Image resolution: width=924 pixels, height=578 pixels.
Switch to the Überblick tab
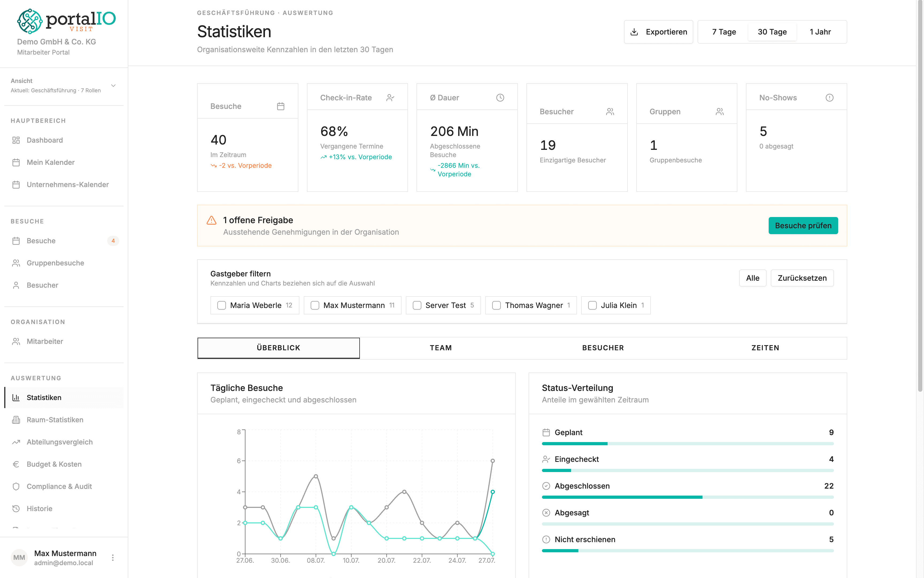point(278,348)
